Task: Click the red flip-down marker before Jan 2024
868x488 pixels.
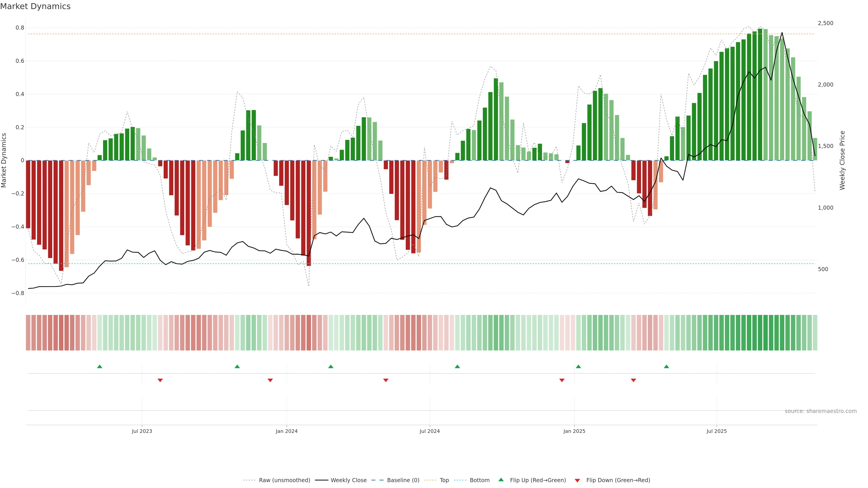Action: (x=270, y=380)
